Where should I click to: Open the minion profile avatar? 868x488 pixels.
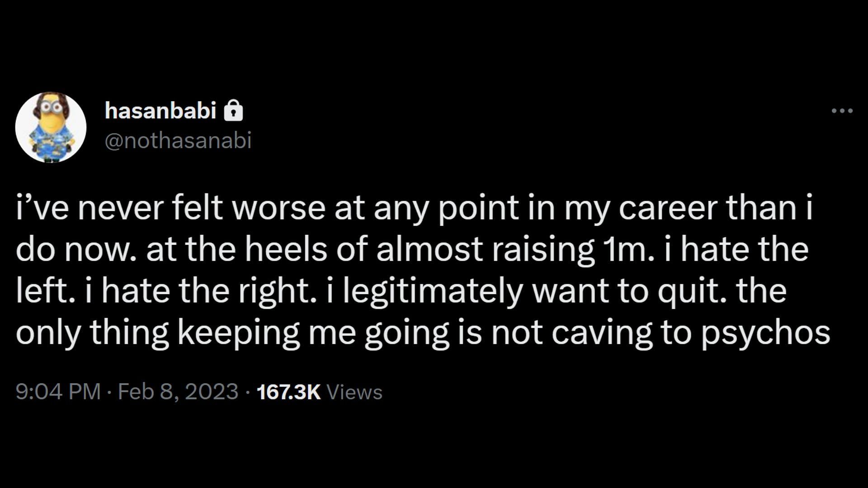(x=51, y=127)
